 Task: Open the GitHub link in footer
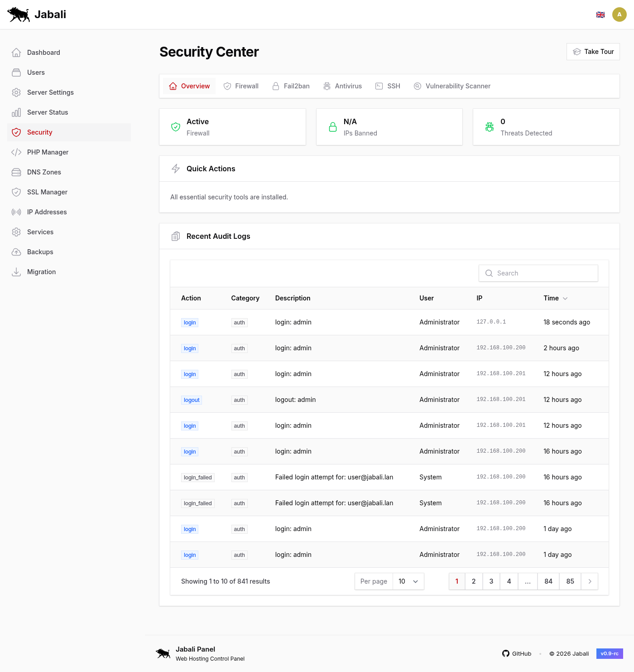[517, 653]
